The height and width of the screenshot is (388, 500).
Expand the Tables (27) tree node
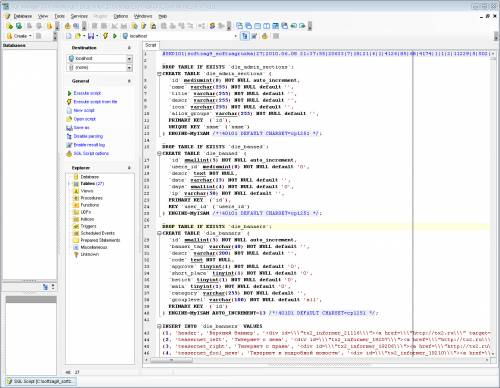[x=69, y=184]
